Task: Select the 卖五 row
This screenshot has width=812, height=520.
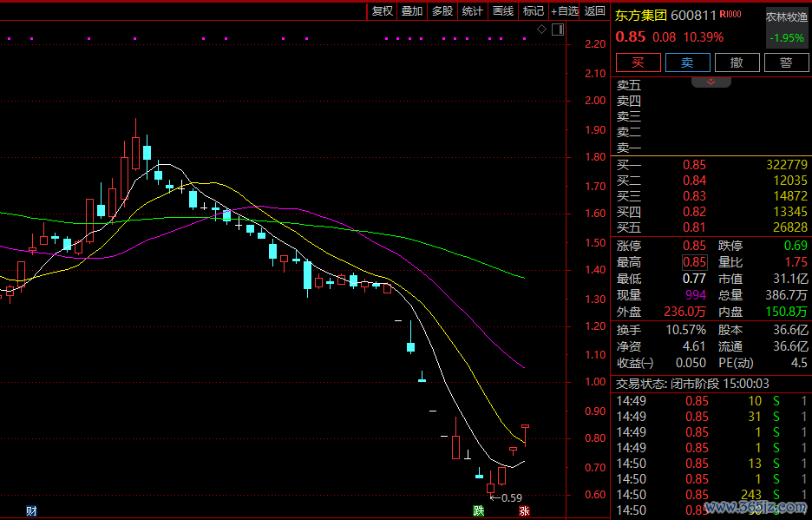Action: pyautogui.click(x=711, y=85)
